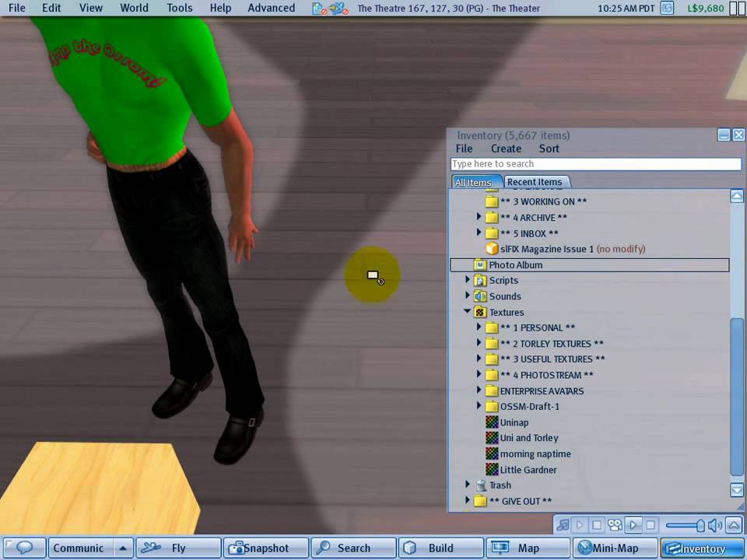Open the Inventory Create menu
This screenshot has height=560, width=747.
[x=506, y=149]
